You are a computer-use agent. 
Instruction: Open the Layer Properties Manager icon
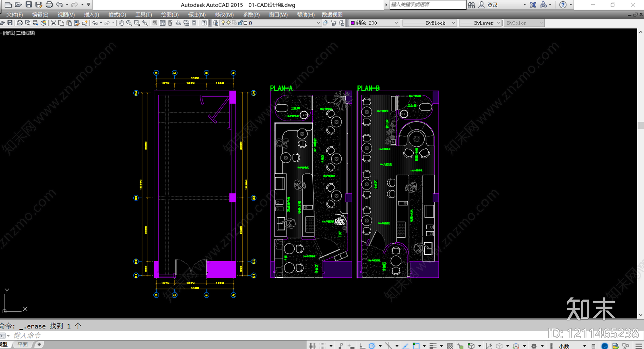[x=215, y=23]
